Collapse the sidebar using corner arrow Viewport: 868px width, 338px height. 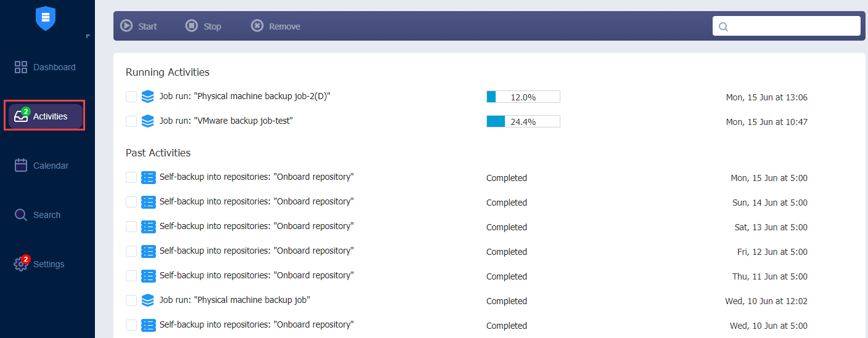click(x=88, y=37)
